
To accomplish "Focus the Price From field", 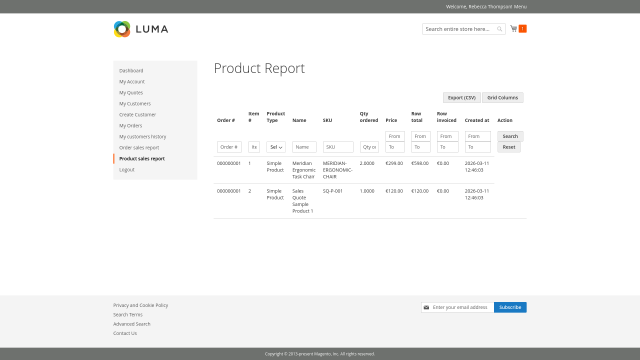I will tap(395, 136).
